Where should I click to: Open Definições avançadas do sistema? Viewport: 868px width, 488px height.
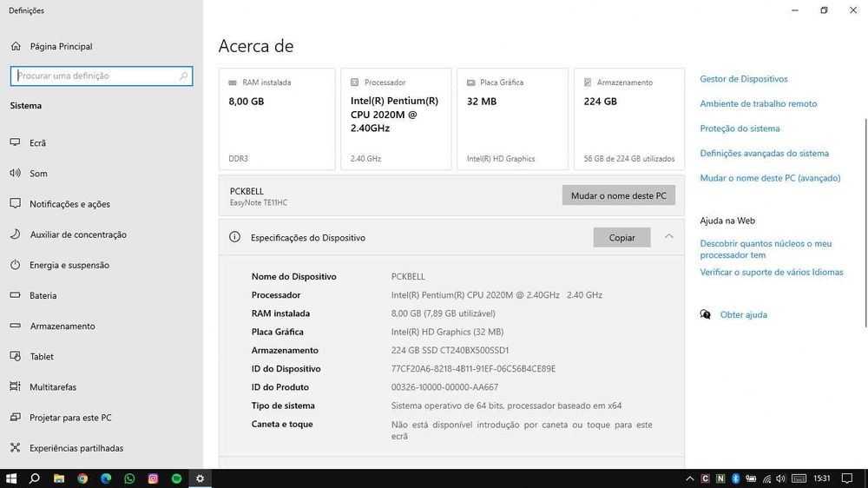pyautogui.click(x=765, y=154)
